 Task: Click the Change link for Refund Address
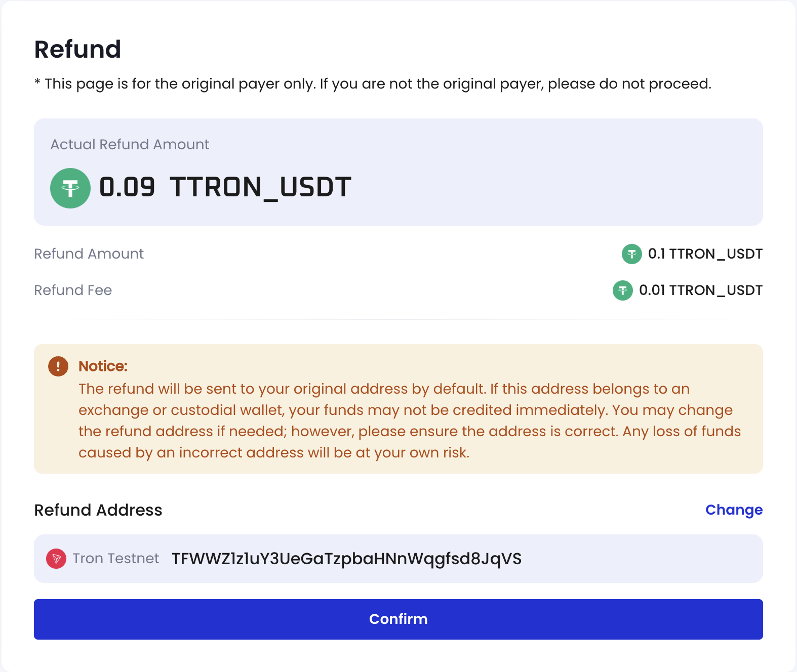pyautogui.click(x=734, y=510)
